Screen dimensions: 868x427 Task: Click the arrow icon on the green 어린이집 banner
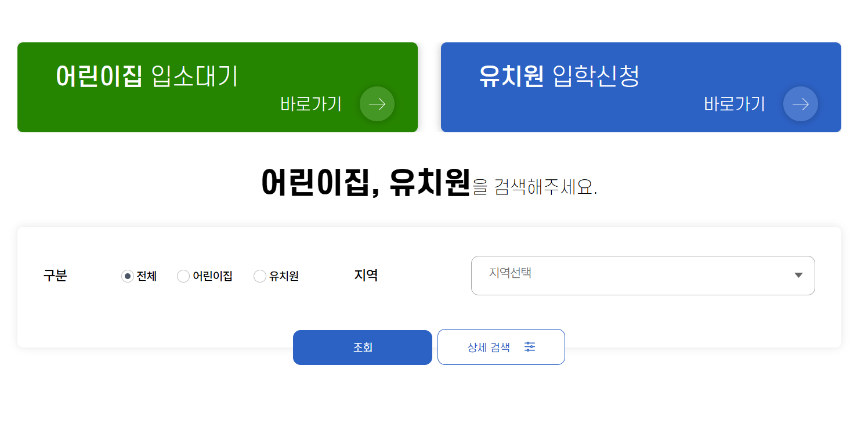tap(377, 104)
